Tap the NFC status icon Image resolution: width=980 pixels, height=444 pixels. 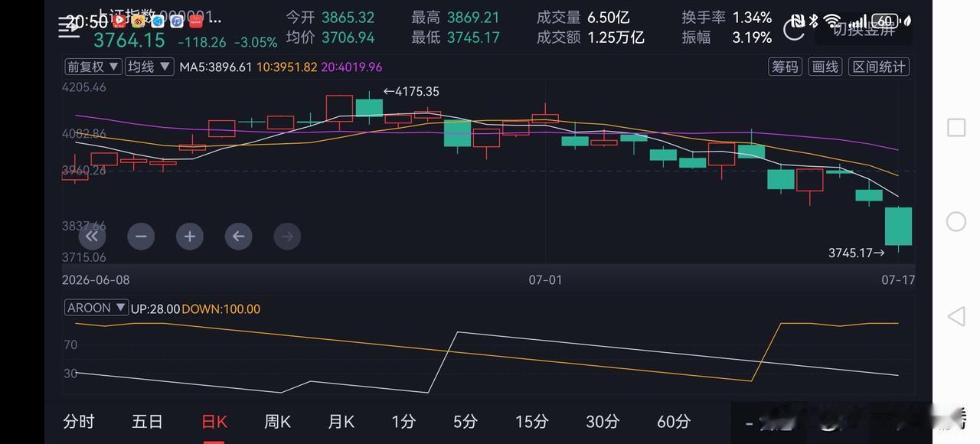point(797,21)
